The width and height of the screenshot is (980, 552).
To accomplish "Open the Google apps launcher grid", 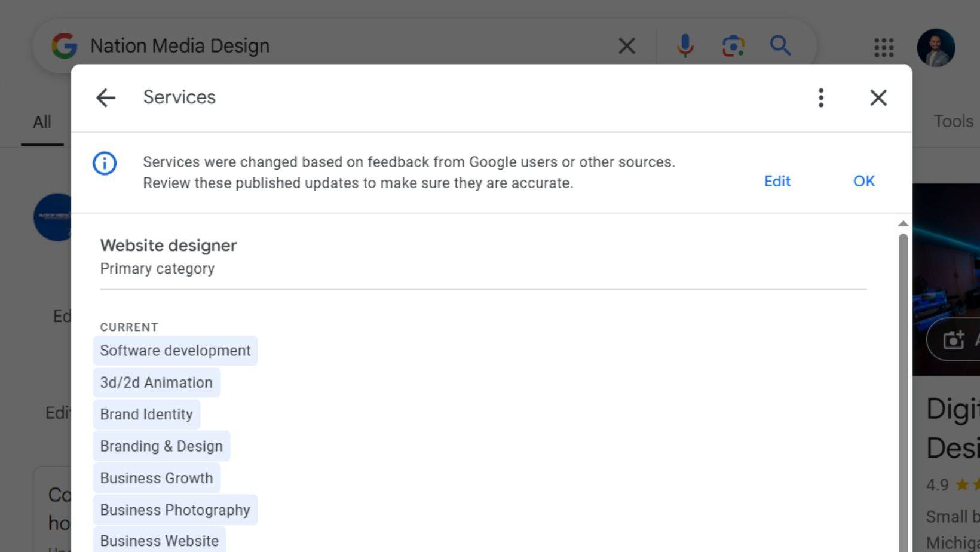I will pos(883,47).
